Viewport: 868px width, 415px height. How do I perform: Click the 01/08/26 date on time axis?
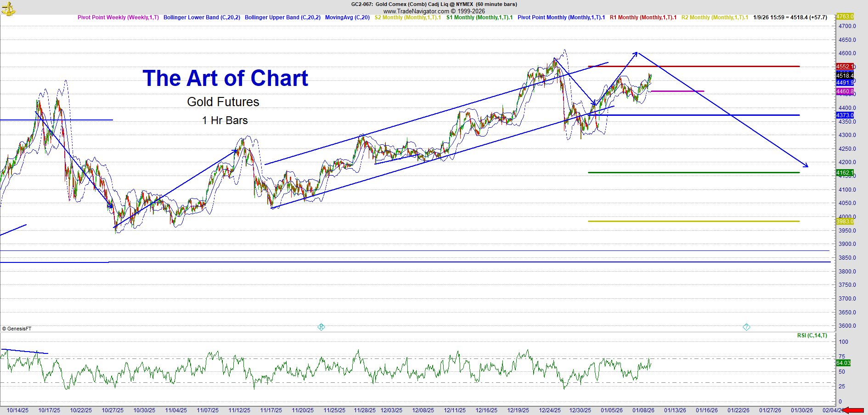click(643, 410)
